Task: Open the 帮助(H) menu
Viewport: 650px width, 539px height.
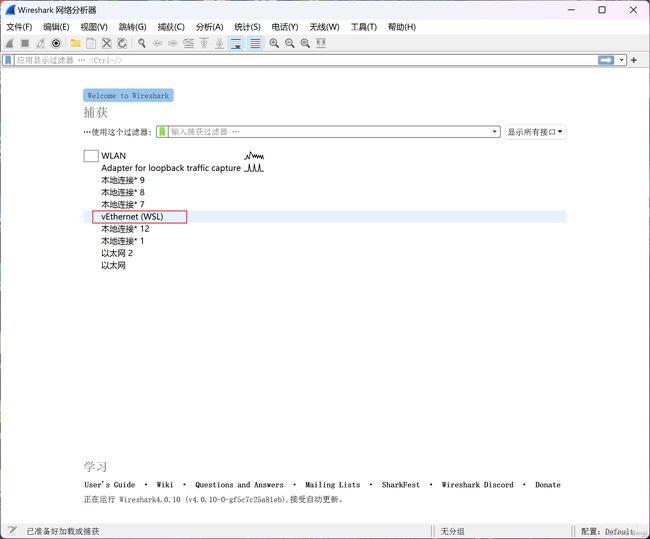Action: click(x=402, y=27)
